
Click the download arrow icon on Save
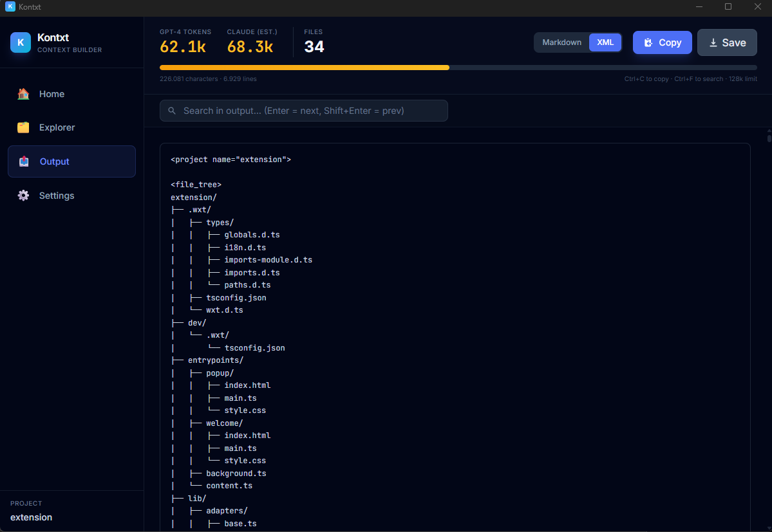coord(713,42)
